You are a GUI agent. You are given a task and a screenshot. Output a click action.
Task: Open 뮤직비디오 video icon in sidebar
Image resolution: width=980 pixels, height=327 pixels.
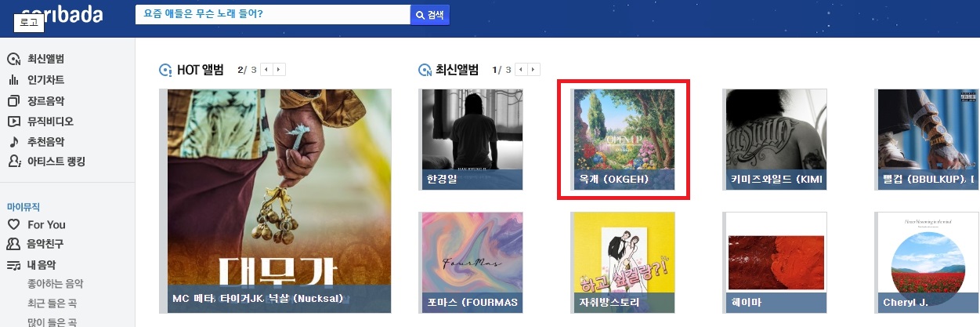13,122
